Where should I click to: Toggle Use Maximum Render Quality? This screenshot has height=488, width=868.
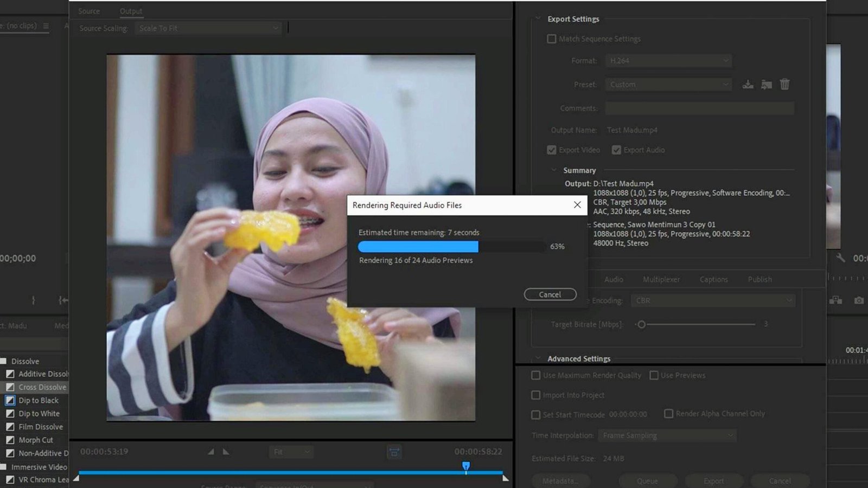[x=536, y=375]
